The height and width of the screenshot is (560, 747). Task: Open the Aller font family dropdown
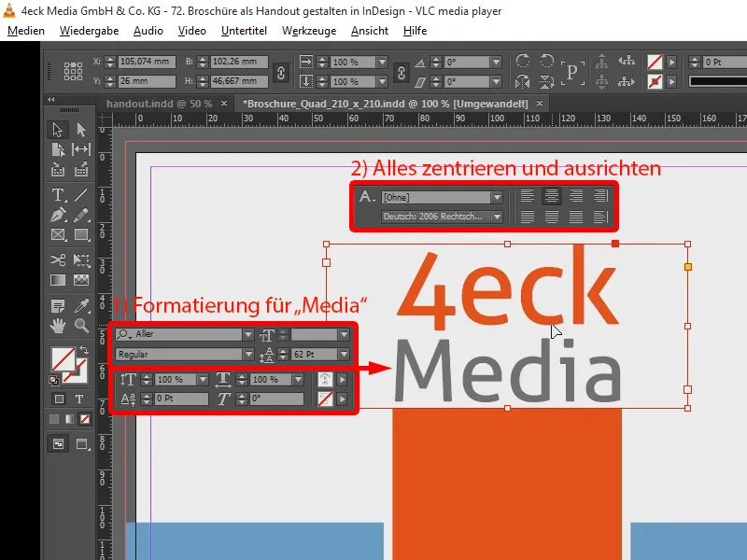(x=247, y=332)
